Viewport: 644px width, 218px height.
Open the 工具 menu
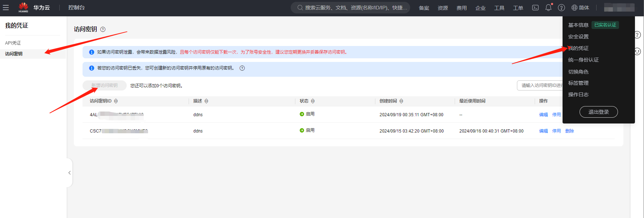pos(499,8)
